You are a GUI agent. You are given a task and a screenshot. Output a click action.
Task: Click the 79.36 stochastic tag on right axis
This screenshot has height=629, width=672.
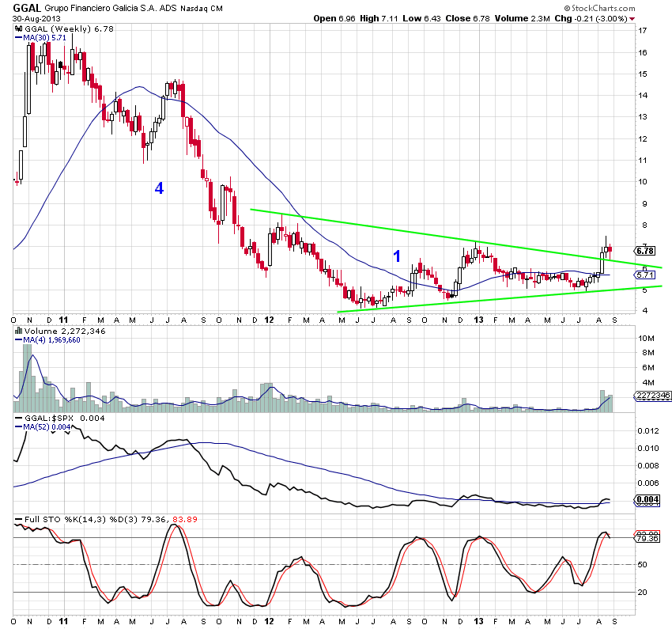[x=647, y=538]
